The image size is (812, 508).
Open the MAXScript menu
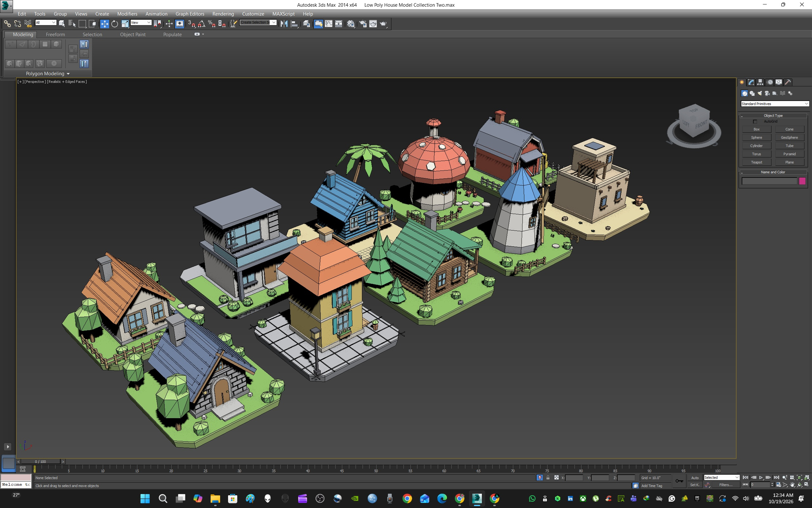click(x=284, y=14)
